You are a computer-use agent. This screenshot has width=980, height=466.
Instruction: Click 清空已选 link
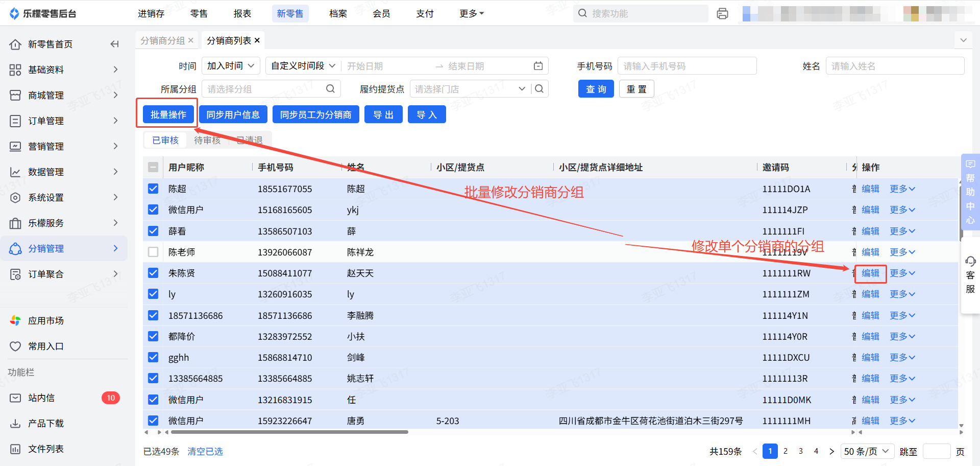point(205,451)
